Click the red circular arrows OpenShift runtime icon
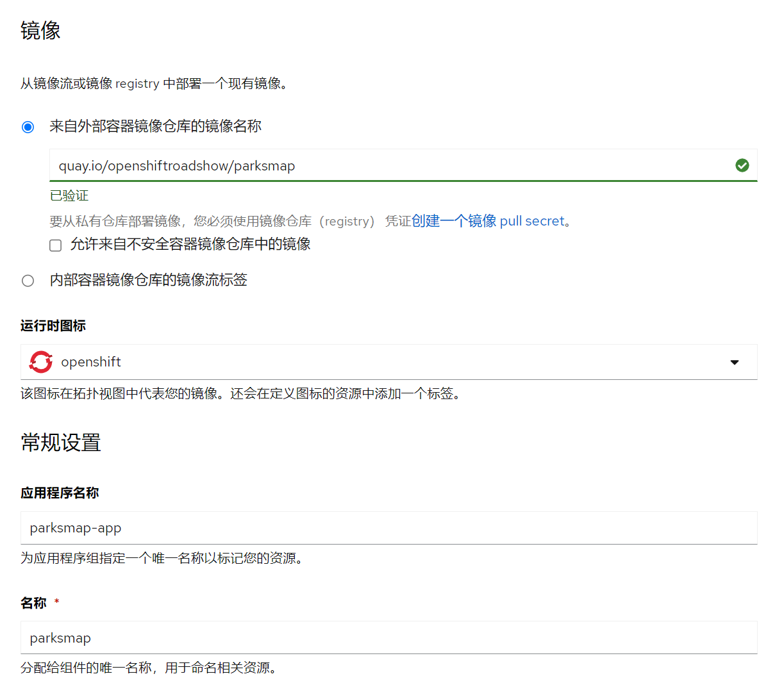 click(x=40, y=361)
